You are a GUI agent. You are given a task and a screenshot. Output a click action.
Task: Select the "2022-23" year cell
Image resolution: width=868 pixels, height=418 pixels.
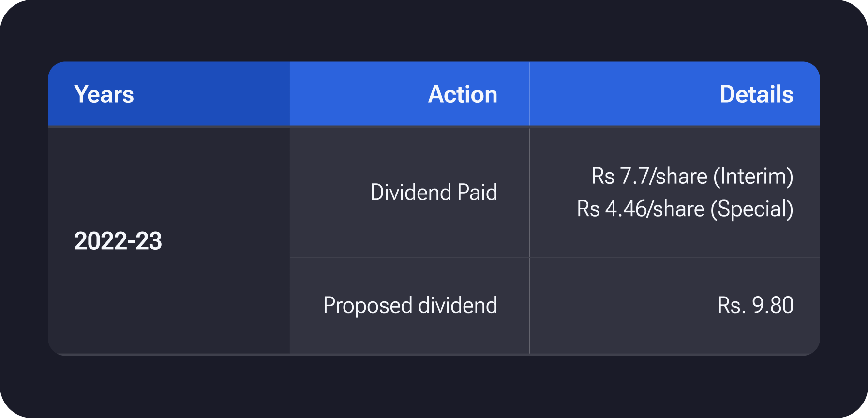[x=118, y=241]
